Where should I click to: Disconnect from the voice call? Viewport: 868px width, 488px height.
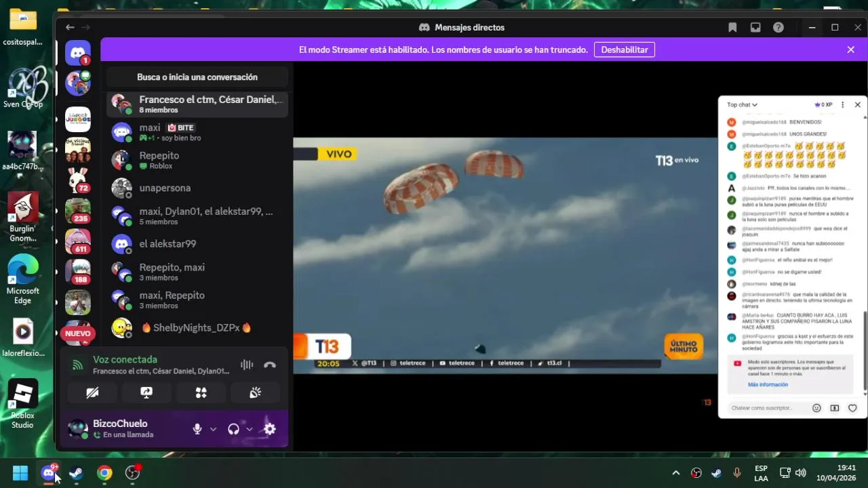pyautogui.click(x=270, y=365)
